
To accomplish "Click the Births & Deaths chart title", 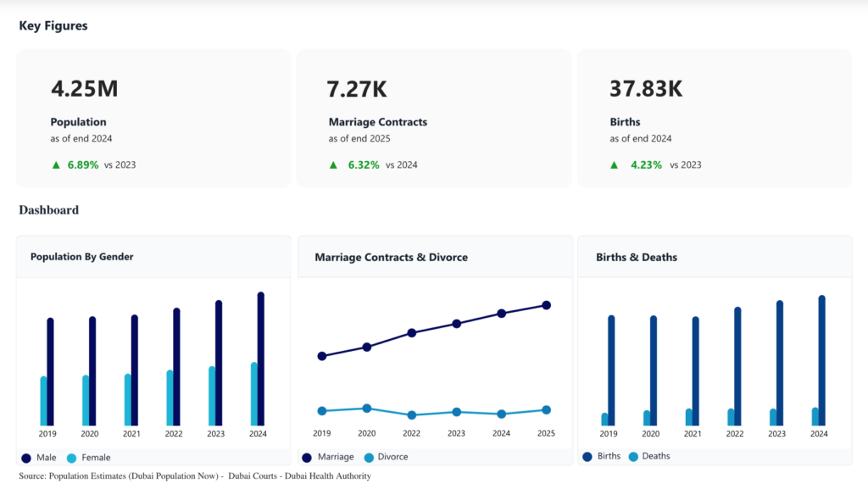I will click(x=636, y=257).
